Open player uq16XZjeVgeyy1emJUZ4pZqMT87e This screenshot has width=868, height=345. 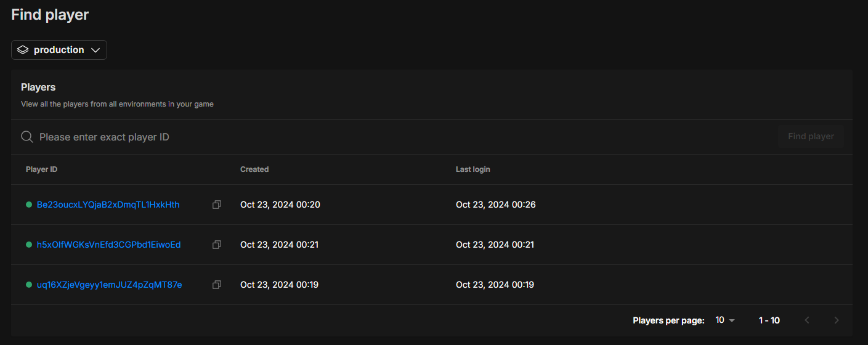click(x=110, y=285)
